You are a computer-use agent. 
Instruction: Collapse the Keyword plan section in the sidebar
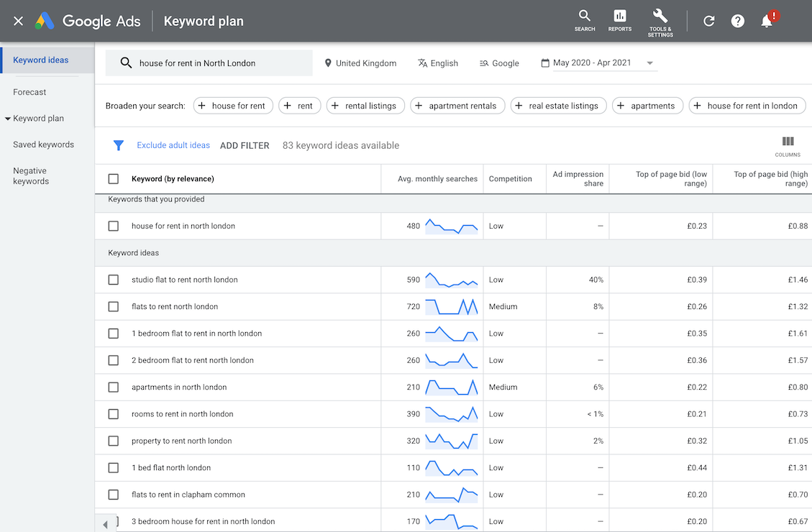[x=7, y=118]
